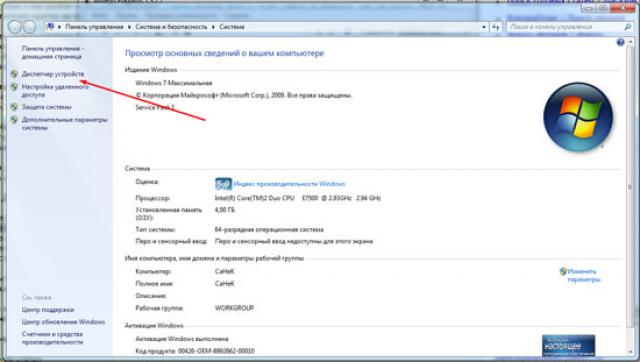Expand arrow after Панель управления breadcrumb
640x362 pixels.
[129, 27]
